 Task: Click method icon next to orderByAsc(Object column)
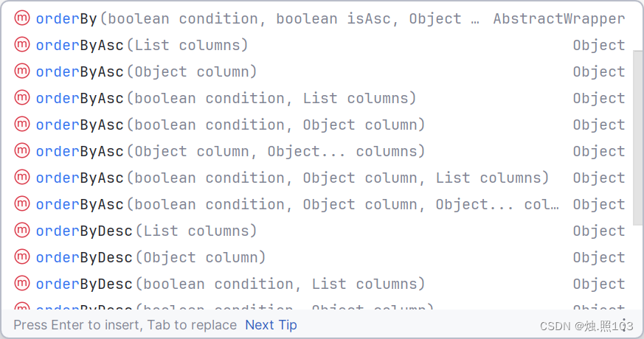coord(22,71)
